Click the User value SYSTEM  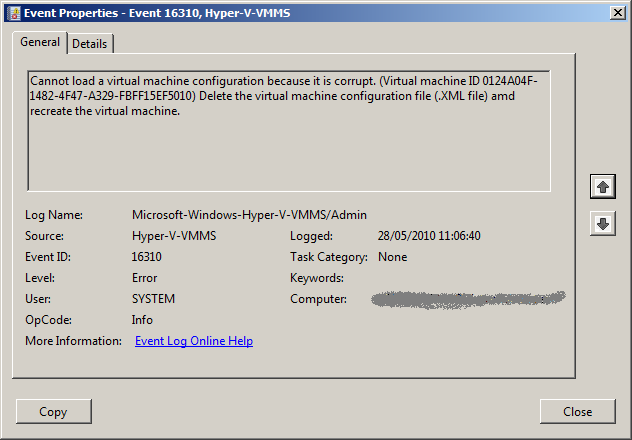click(153, 299)
